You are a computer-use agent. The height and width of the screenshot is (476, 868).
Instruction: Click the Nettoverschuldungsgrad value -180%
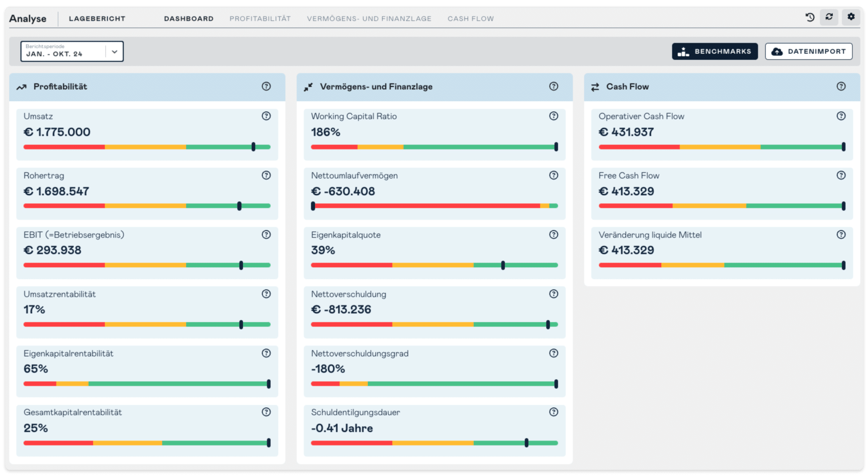[328, 369]
